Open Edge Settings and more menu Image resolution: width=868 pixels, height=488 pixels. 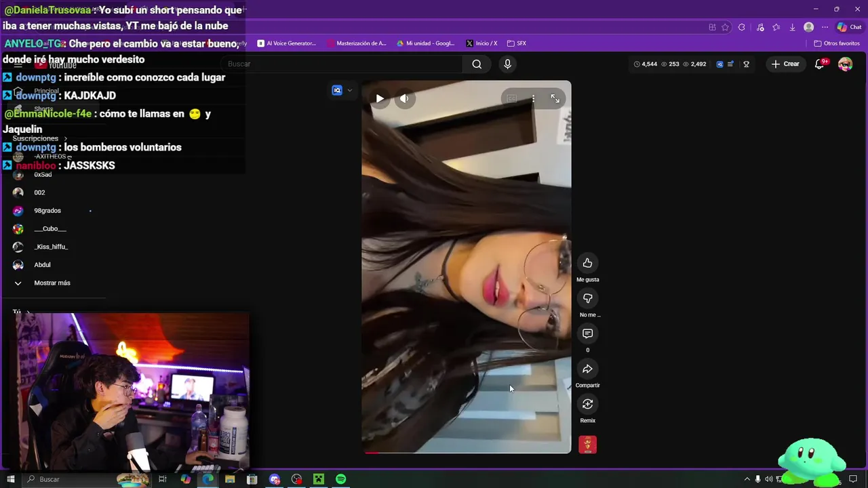click(x=825, y=27)
